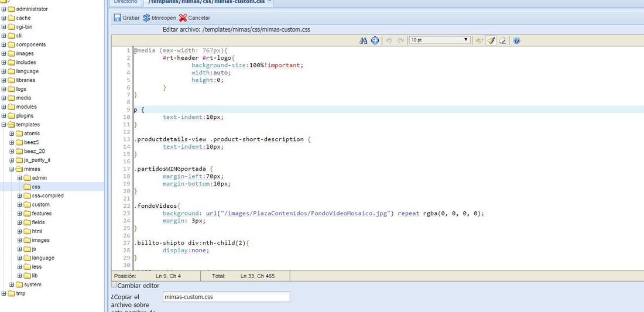Select the includes folder

(26, 63)
